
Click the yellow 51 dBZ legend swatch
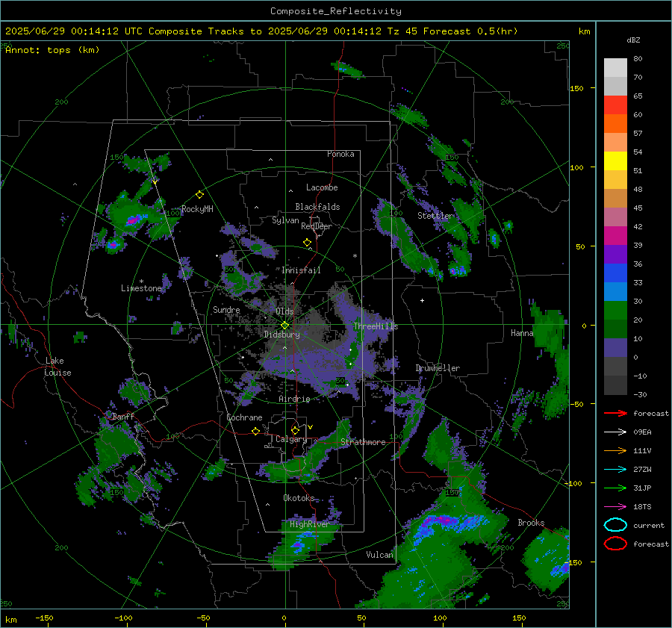[615, 161]
